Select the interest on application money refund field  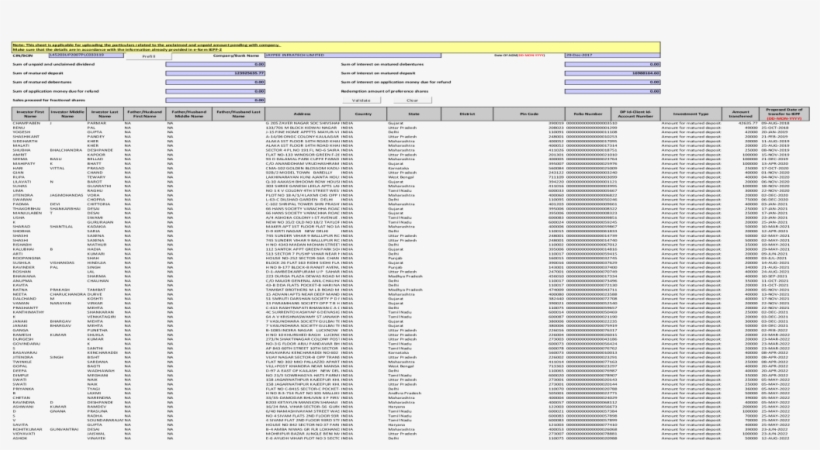(612, 82)
